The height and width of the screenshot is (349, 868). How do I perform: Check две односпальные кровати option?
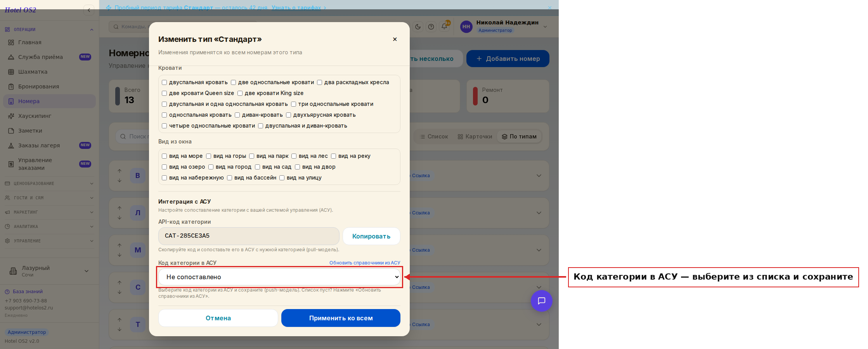[x=234, y=82]
